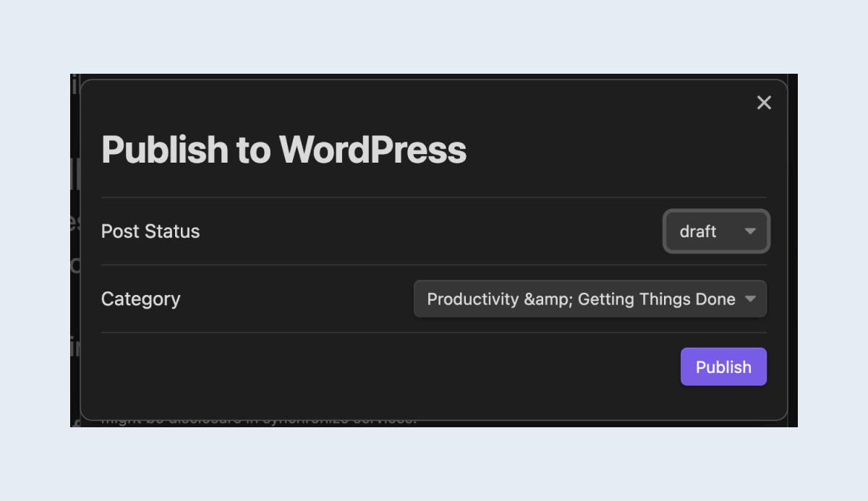The height and width of the screenshot is (501, 868).
Task: Click the divider line under the heading
Action: click(434, 197)
